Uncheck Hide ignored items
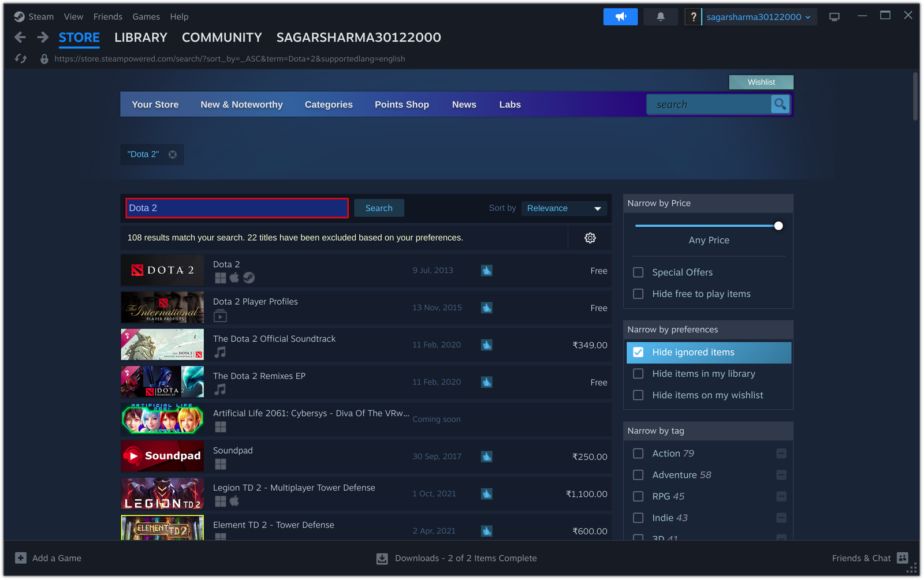 (638, 352)
